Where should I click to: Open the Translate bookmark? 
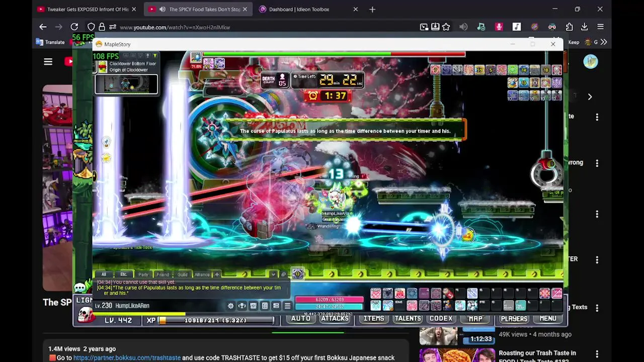tap(50, 42)
